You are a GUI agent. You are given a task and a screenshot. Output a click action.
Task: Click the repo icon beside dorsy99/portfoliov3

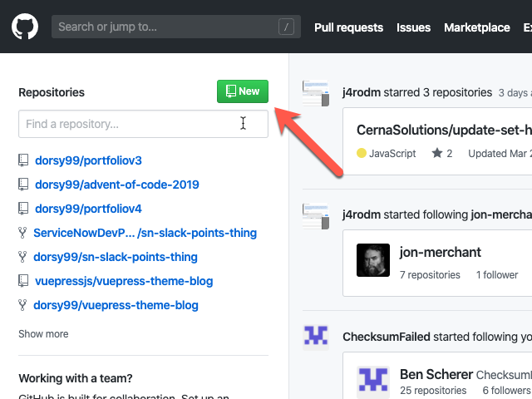click(x=23, y=160)
